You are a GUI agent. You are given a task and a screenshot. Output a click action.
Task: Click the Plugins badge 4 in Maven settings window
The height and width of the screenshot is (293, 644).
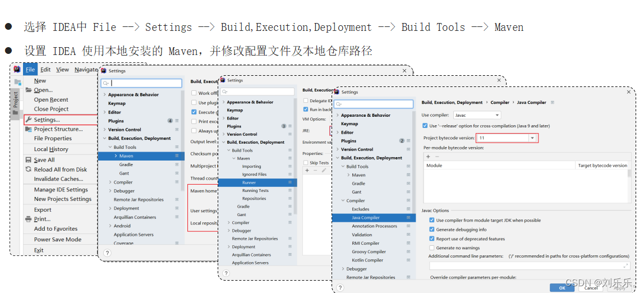(x=170, y=121)
